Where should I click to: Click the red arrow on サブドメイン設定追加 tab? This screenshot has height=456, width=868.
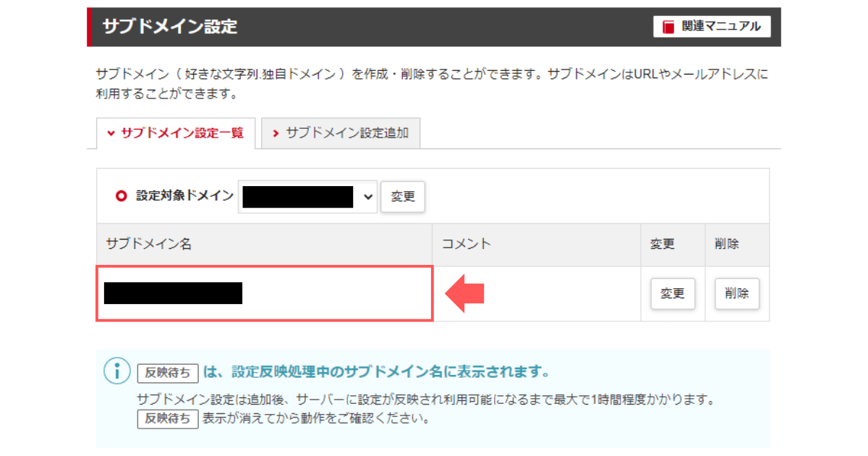(276, 133)
